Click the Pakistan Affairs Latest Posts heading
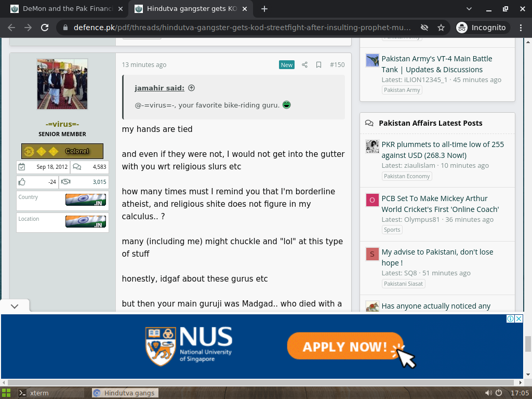 click(431, 123)
